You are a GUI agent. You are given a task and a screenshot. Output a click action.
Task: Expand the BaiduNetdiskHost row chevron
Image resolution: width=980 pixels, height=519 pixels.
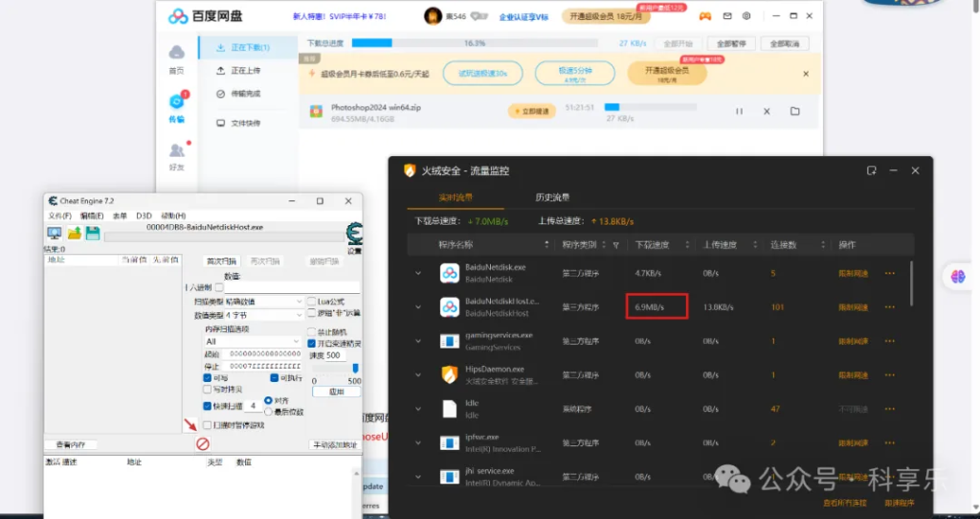pos(418,307)
